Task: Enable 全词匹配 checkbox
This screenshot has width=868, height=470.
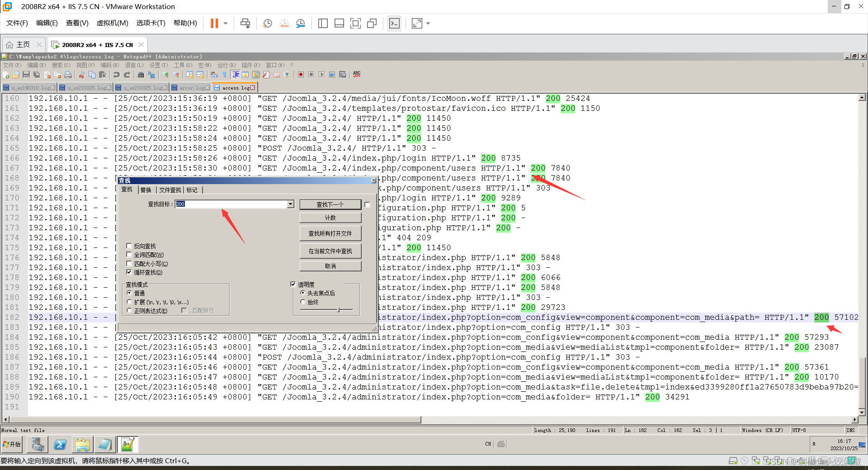Action: pyautogui.click(x=129, y=255)
